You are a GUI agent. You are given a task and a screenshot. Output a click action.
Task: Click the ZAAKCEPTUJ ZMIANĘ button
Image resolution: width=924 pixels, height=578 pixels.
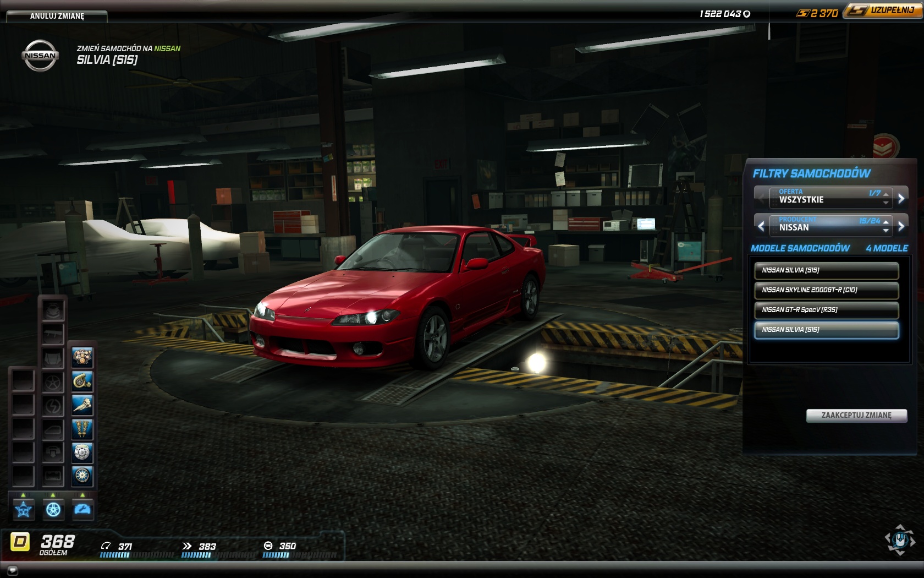[856, 416]
